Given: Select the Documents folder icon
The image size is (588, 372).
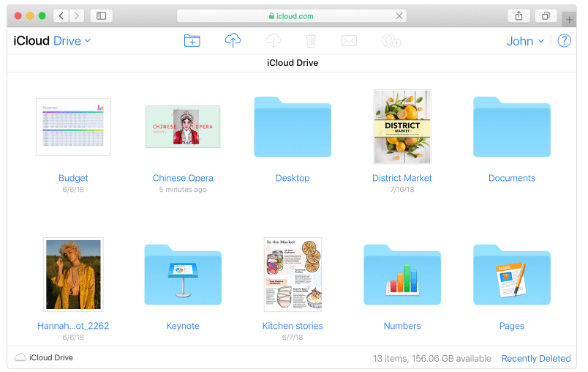Looking at the screenshot, I should (x=511, y=127).
